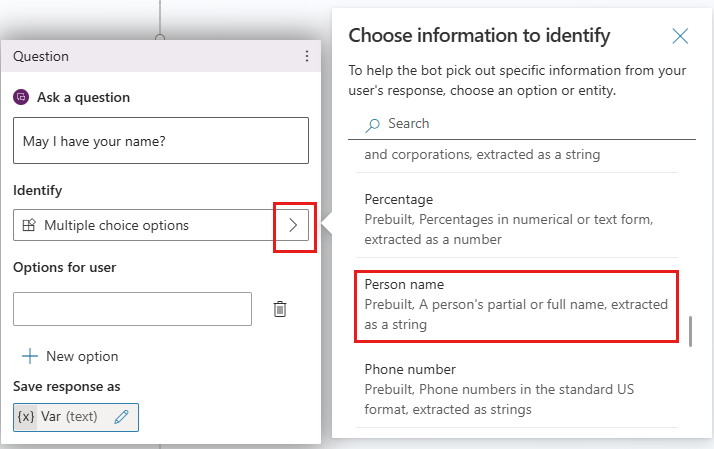714x449 pixels.
Task: Click the entity Search field
Action: coord(530,124)
